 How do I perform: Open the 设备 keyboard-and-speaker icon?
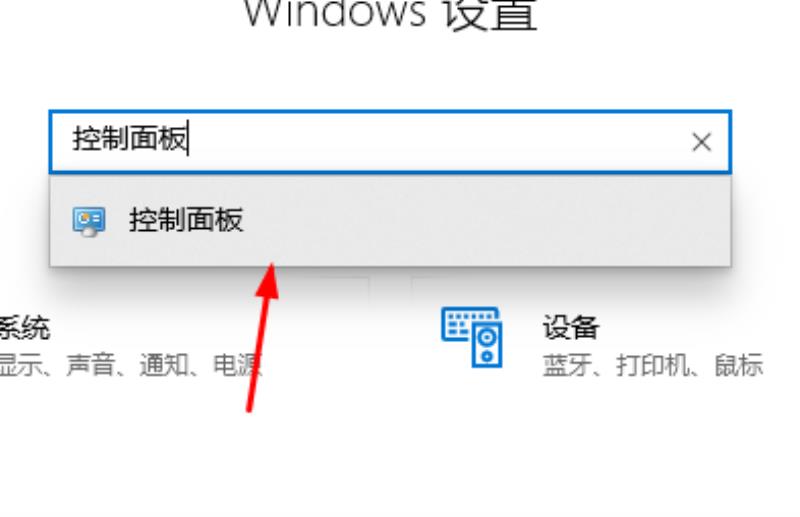coord(471,336)
